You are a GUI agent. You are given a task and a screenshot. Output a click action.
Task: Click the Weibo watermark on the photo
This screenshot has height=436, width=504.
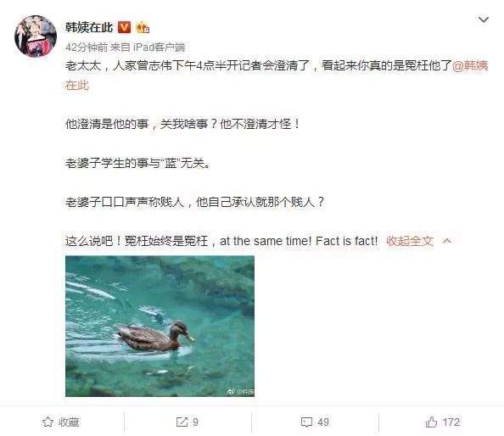tap(240, 392)
